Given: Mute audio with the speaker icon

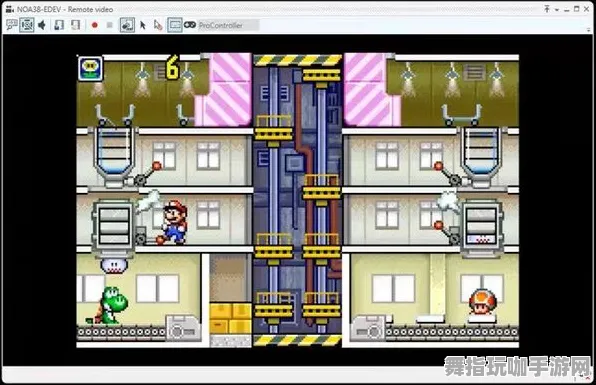Looking at the screenshot, I should [42, 25].
